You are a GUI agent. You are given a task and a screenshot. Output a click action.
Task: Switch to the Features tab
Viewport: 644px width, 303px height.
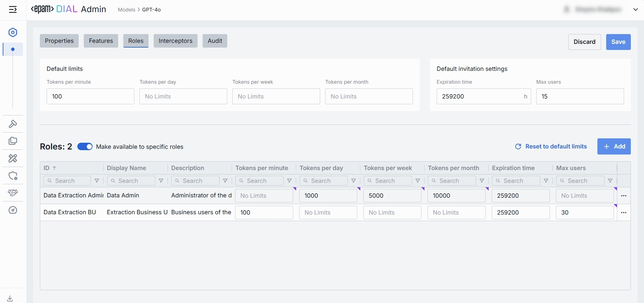[x=101, y=41]
